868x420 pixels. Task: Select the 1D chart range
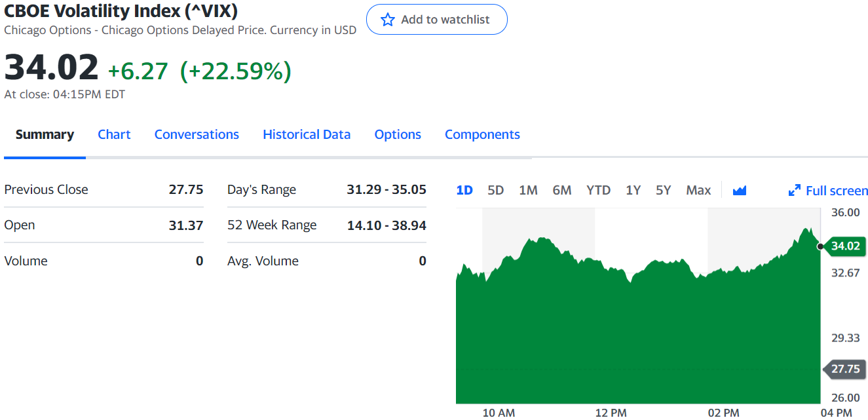click(x=464, y=190)
